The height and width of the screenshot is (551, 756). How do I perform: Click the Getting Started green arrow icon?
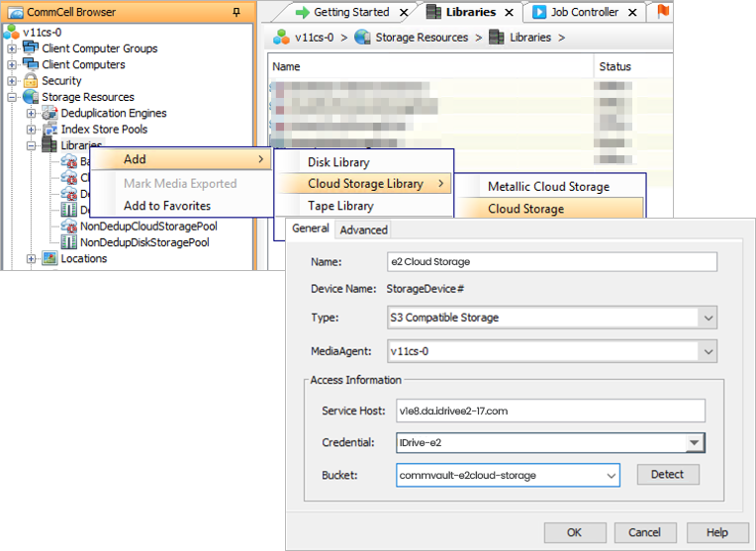coord(303,12)
